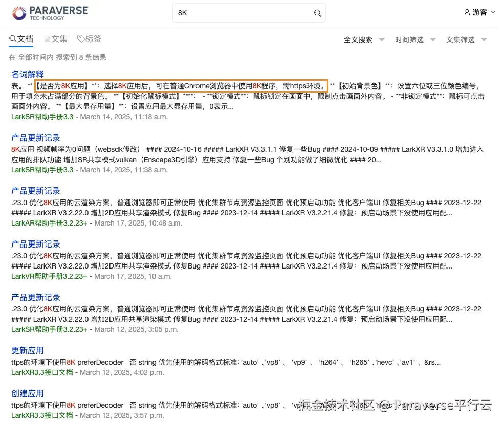
Task: Switch to the 标签 tab
Action: click(x=93, y=38)
